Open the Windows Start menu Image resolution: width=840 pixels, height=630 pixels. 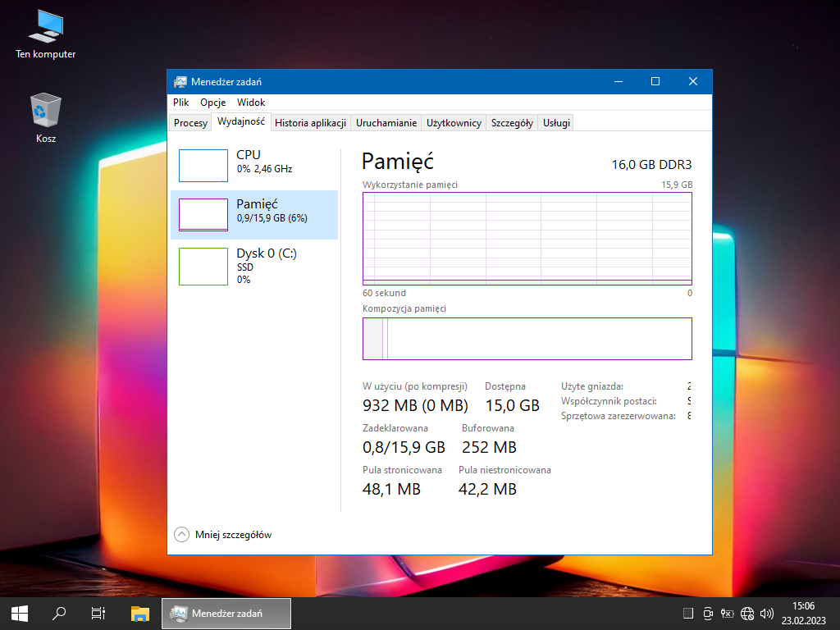pyautogui.click(x=20, y=613)
